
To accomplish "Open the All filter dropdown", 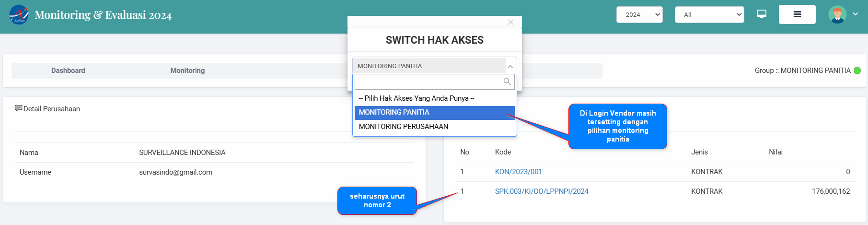I will [x=709, y=14].
